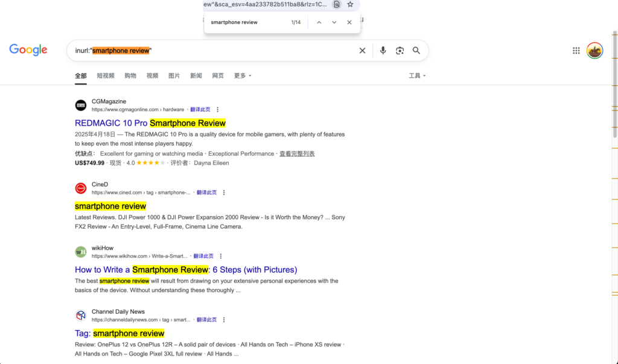The height and width of the screenshot is (364, 618).
Task: Click the 4.0 star rating
Action: click(145, 163)
